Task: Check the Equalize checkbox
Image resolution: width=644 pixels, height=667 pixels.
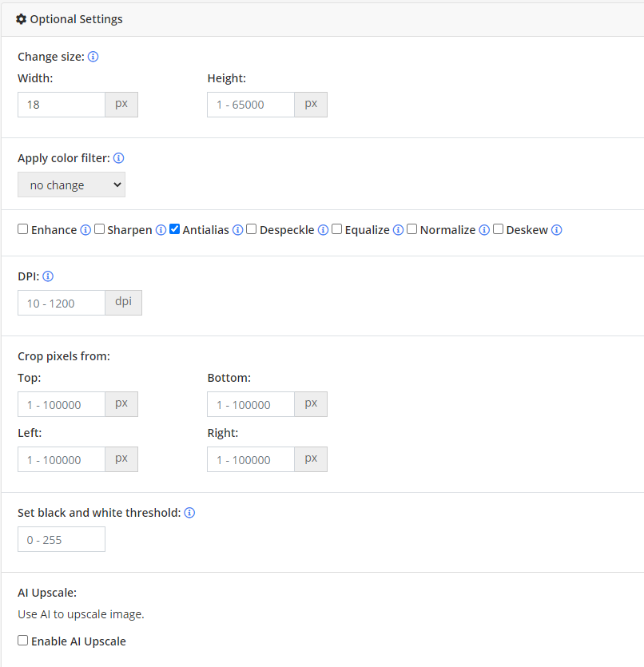Action: tap(337, 229)
